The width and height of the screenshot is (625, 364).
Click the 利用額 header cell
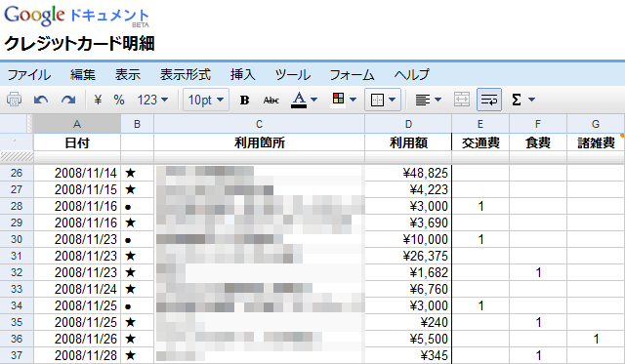[x=408, y=142]
